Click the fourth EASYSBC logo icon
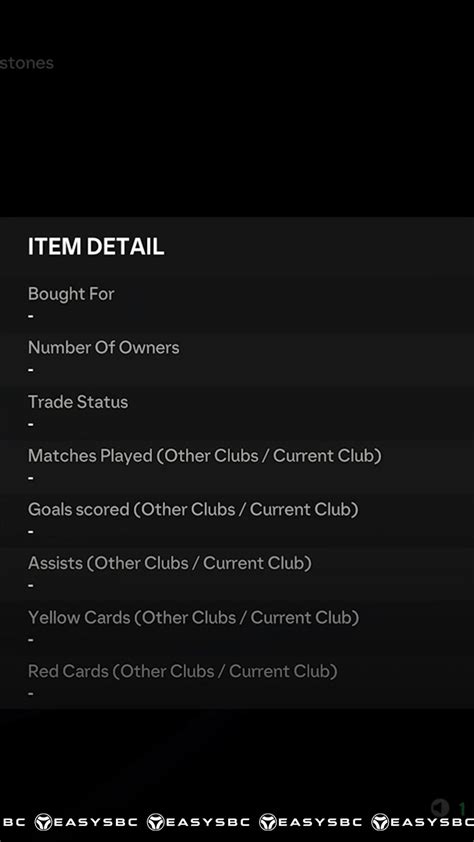This screenshot has height=842, width=474. point(380,822)
